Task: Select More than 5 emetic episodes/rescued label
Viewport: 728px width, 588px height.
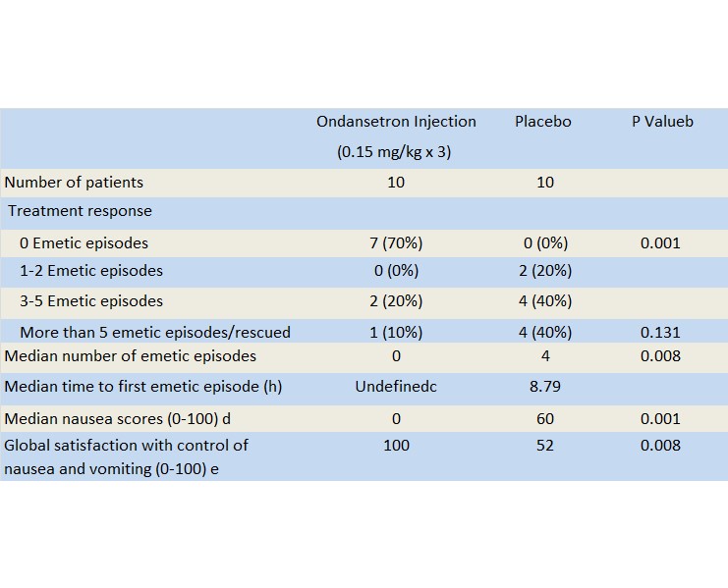Action: click(155, 332)
